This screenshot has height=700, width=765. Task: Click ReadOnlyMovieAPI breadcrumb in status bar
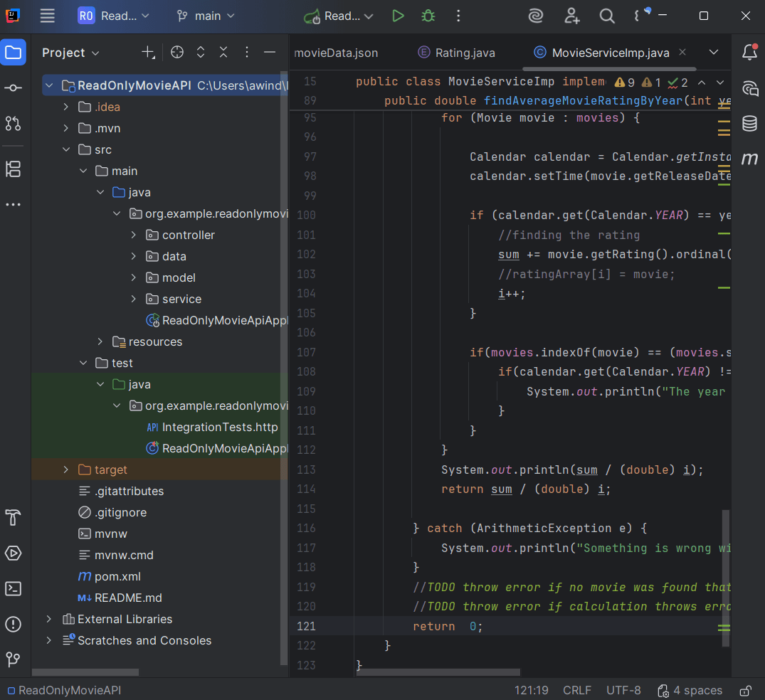64,691
